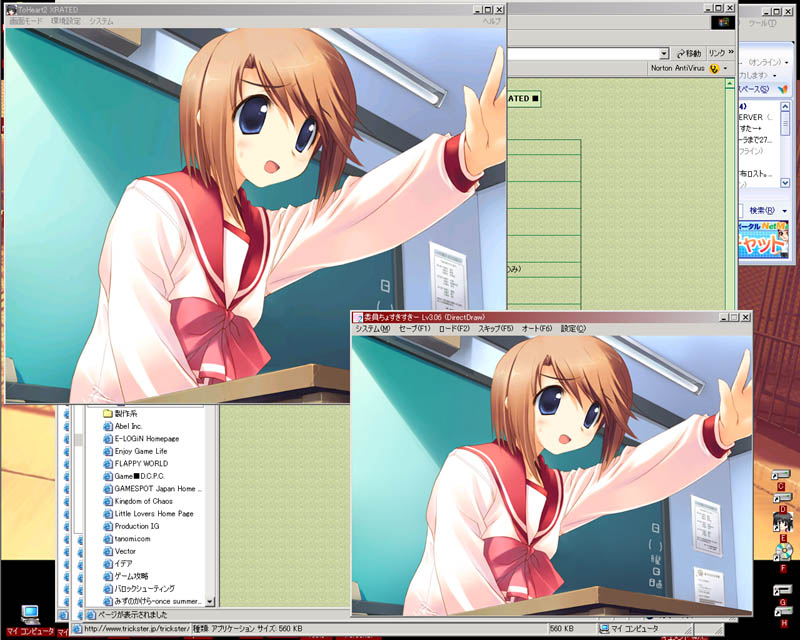Open the Norton AntiVirus dropdown arrow
The image size is (800, 640).
[726, 68]
